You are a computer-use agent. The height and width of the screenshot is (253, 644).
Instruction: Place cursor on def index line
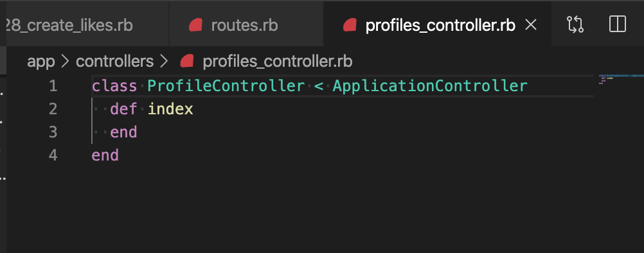tap(152, 109)
